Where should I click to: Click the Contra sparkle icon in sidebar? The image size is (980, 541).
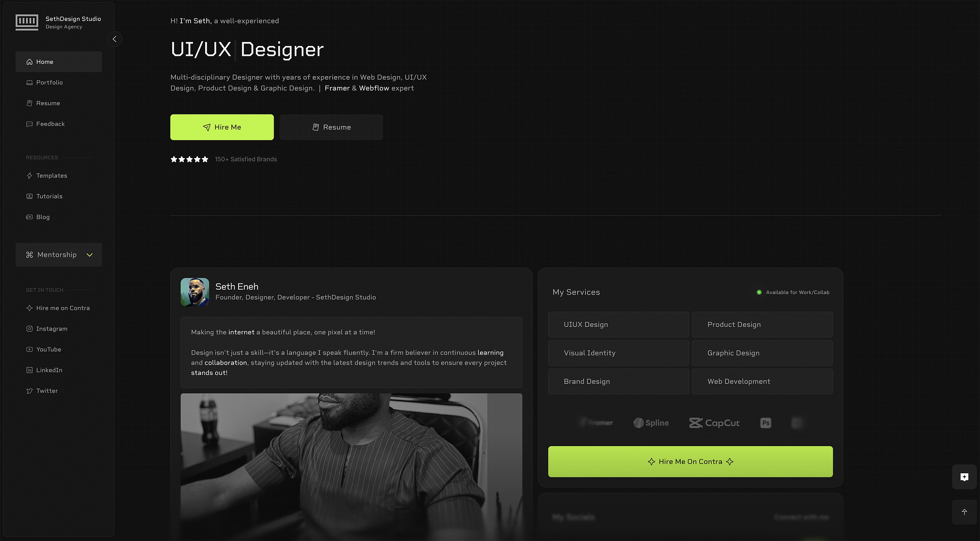click(x=29, y=308)
